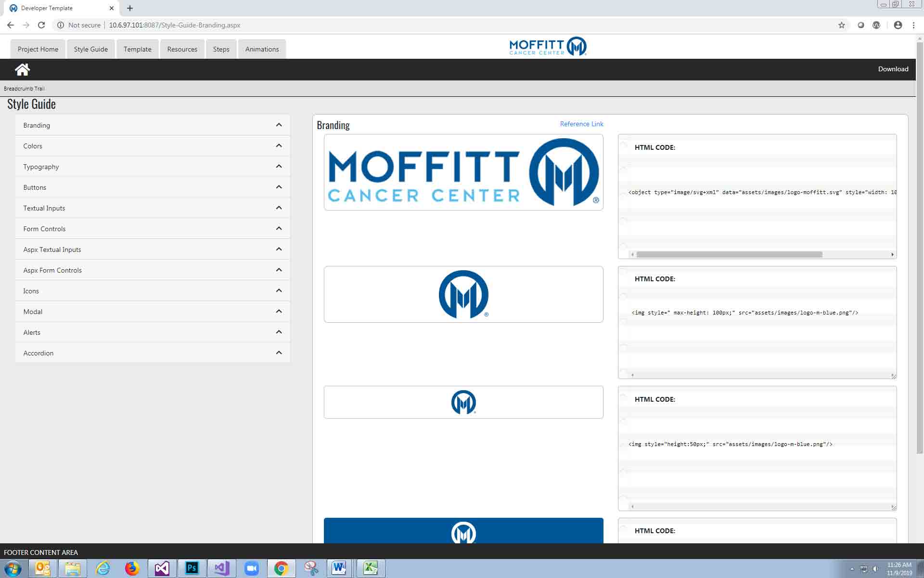924x578 pixels.
Task: Open Firefox from the taskbar
Action: pos(131,568)
